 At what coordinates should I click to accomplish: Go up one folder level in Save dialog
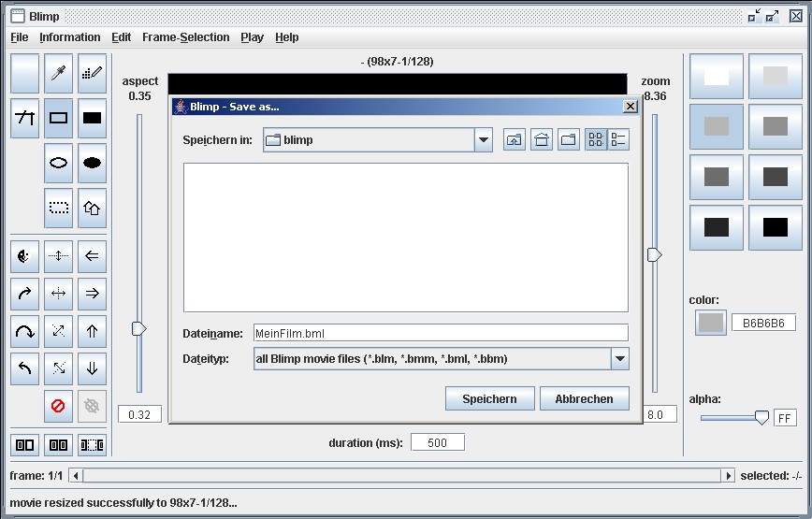tap(515, 139)
